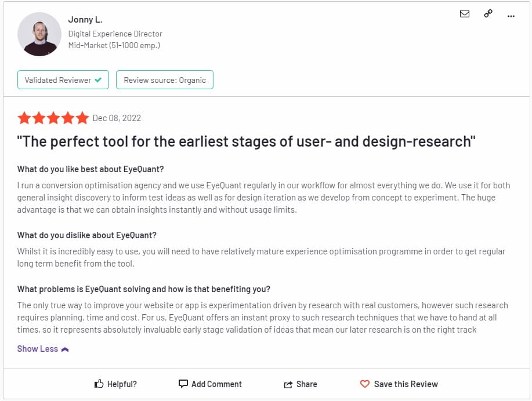The image size is (532, 401).
Task: Open Jonny L.'s profile name
Action: [85, 20]
